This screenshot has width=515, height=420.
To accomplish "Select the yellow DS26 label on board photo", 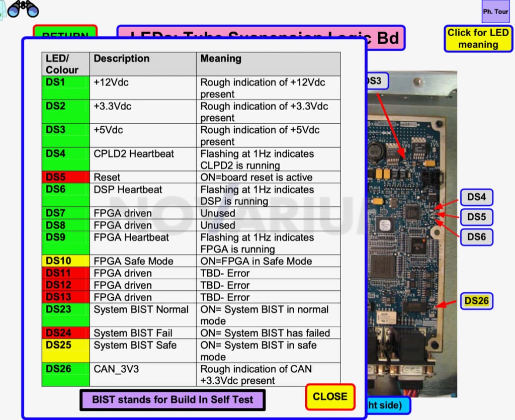I will point(477,301).
